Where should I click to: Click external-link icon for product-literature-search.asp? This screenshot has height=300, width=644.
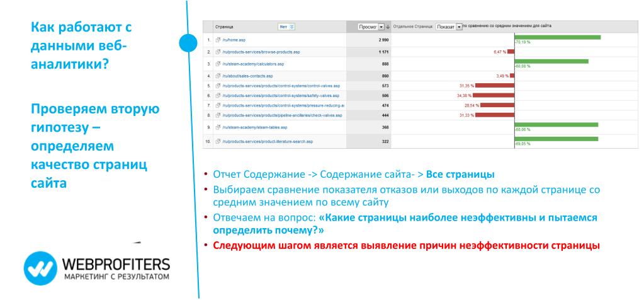point(218,141)
